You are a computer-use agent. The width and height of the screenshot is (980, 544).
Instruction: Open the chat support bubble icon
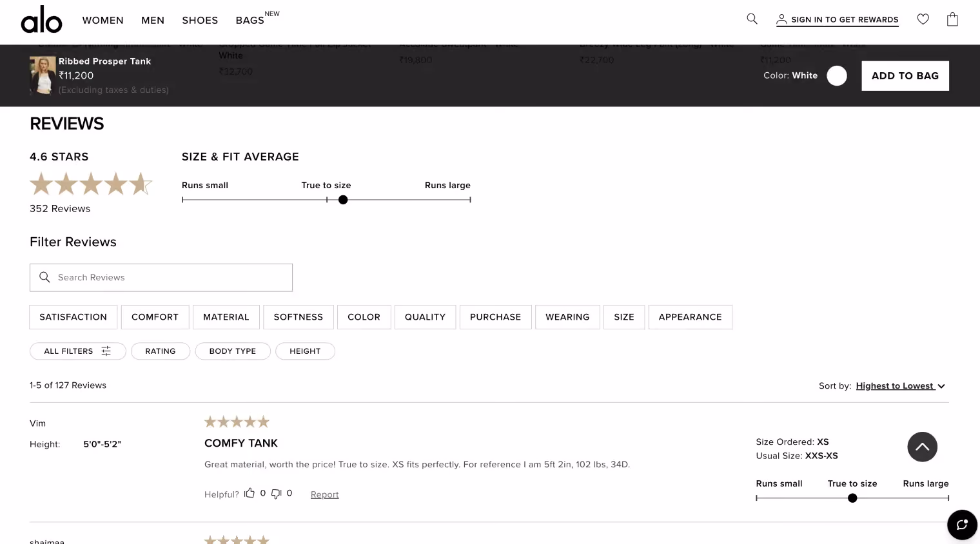tap(962, 524)
